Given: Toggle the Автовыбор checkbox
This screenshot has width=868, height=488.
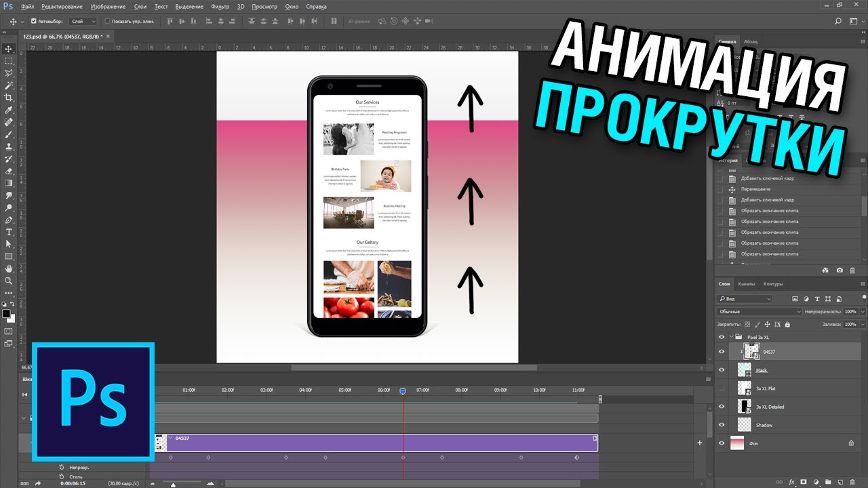Looking at the screenshot, I should 34,21.
